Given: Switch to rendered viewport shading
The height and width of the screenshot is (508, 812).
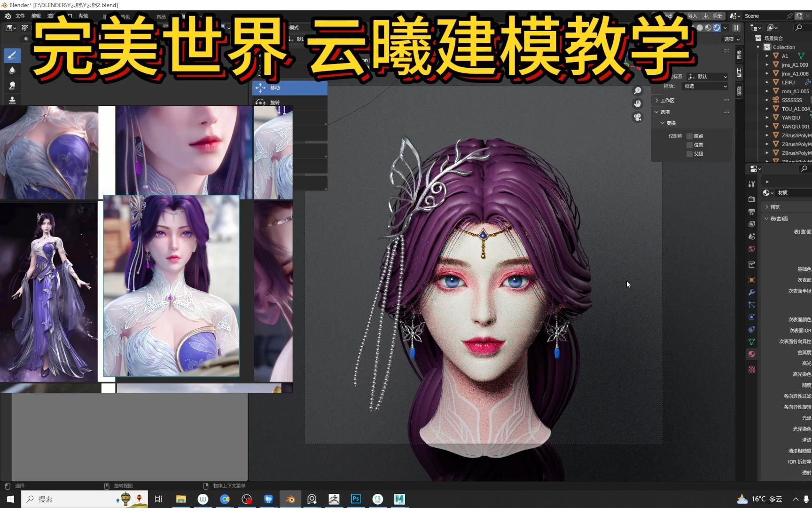Looking at the screenshot, I should [717, 28].
